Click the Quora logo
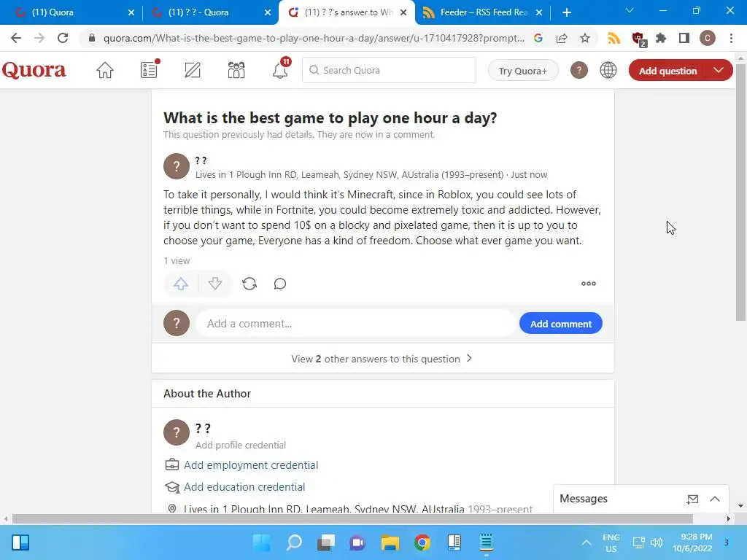Viewport: 747px width, 560px height. pos(34,70)
